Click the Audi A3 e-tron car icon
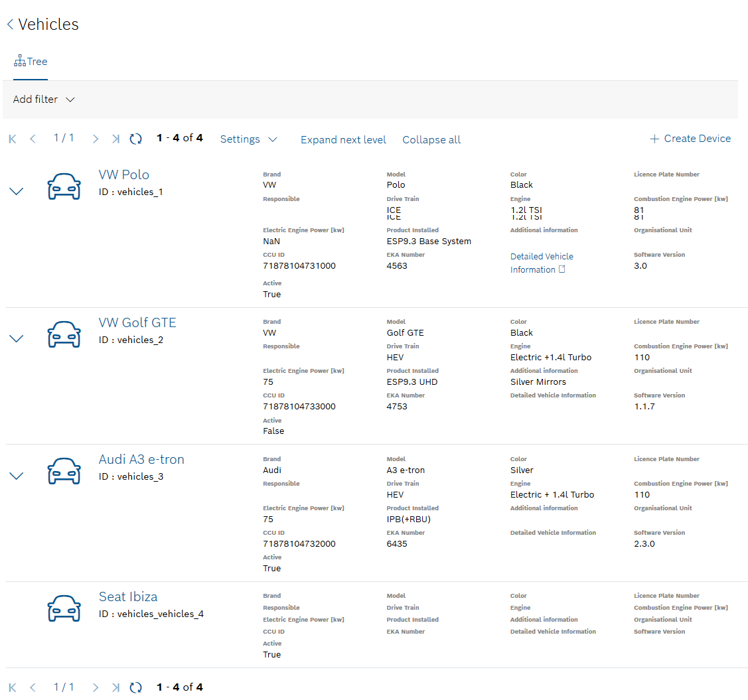This screenshot has height=700, width=748. [x=64, y=471]
